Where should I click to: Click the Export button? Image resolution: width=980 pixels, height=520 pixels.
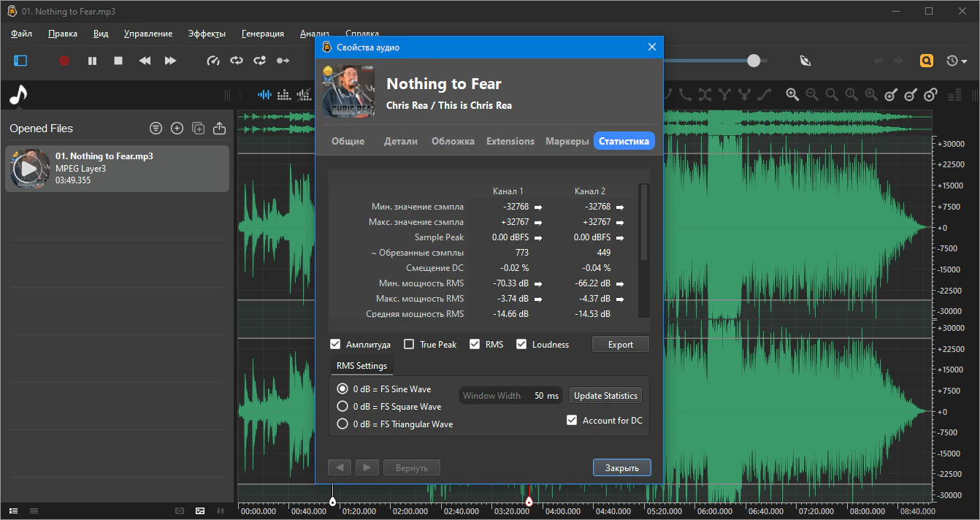(620, 345)
